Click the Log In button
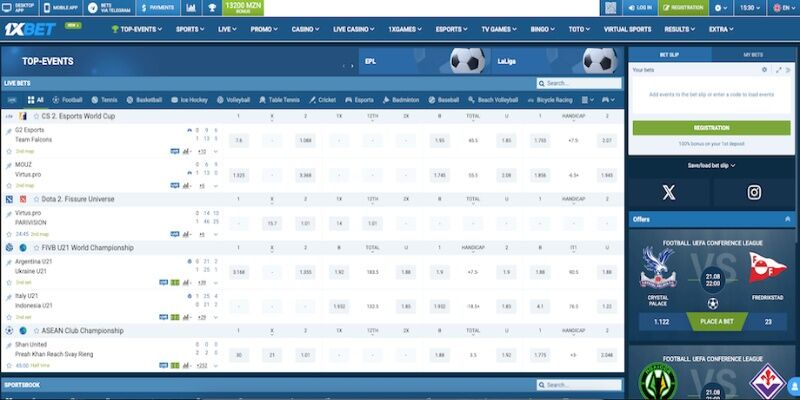The height and width of the screenshot is (400, 800). [638, 7]
